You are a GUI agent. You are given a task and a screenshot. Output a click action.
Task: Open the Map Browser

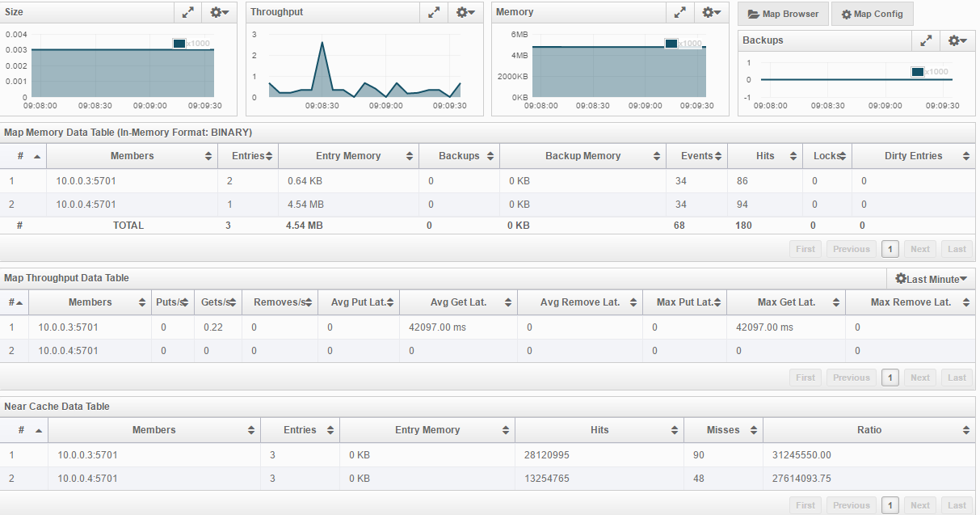coord(784,14)
